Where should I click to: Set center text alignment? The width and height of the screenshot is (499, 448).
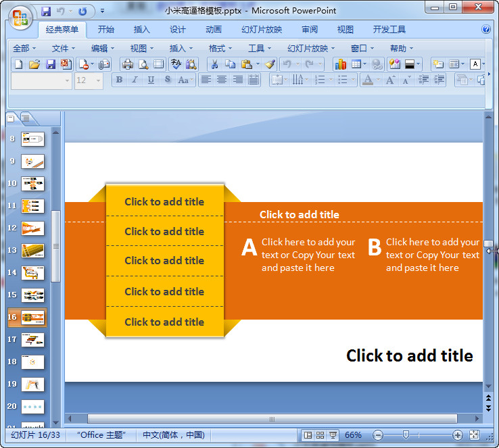click(222, 80)
